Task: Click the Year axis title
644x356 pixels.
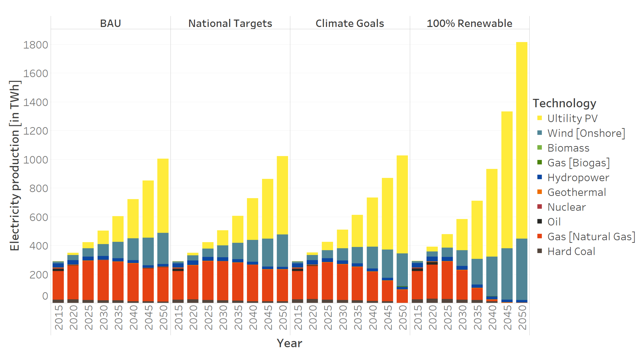Action: coord(289,343)
